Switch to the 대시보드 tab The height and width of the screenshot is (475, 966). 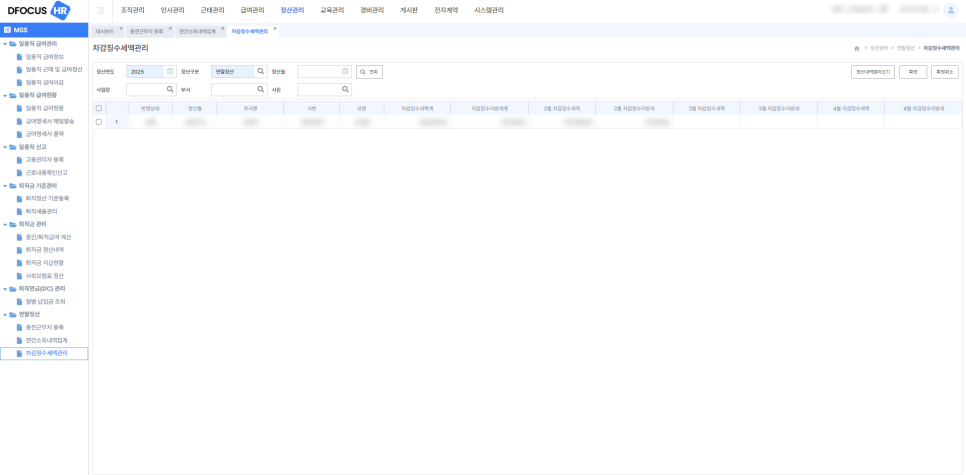(105, 31)
